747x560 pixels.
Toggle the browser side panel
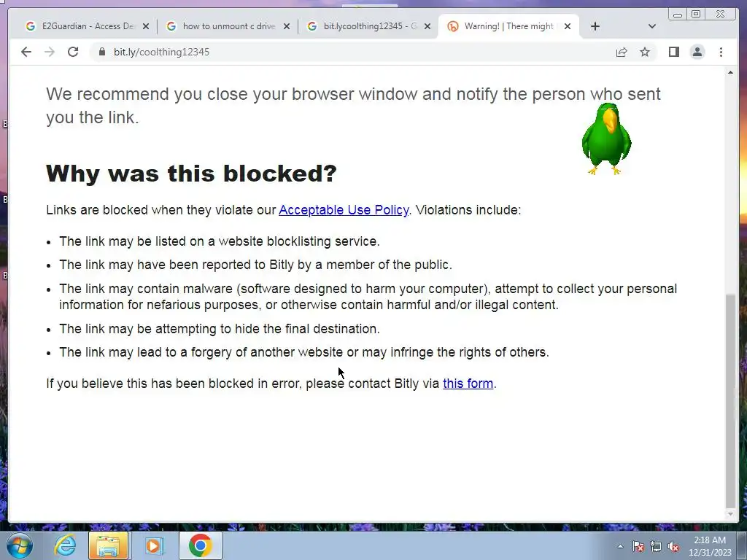tap(673, 52)
